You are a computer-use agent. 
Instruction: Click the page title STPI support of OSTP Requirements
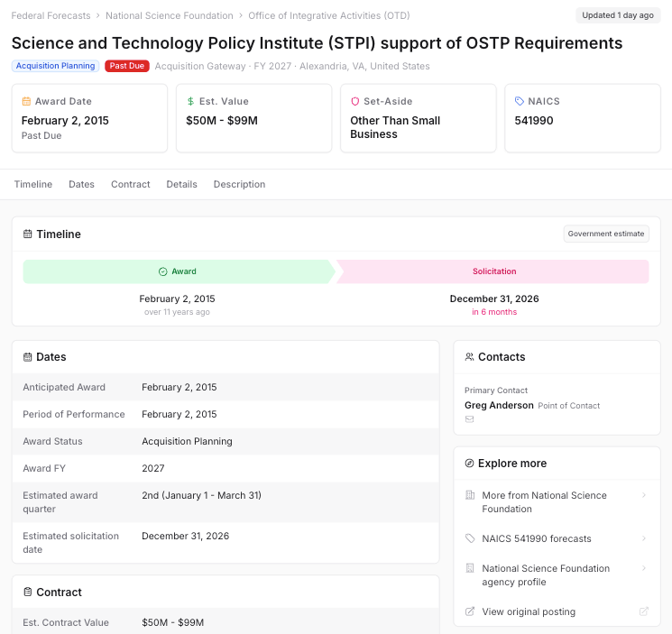(317, 43)
